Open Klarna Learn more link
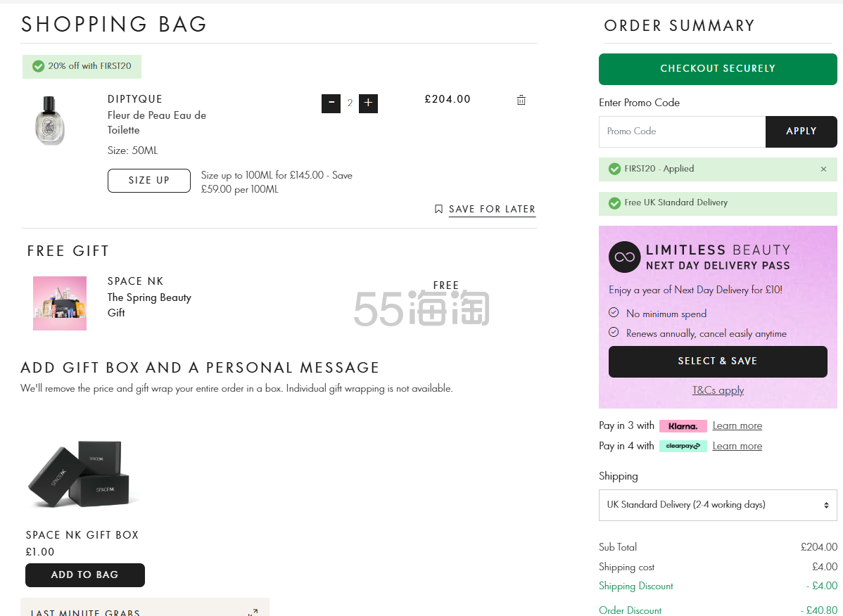This screenshot has height=616, width=843. pos(737,425)
